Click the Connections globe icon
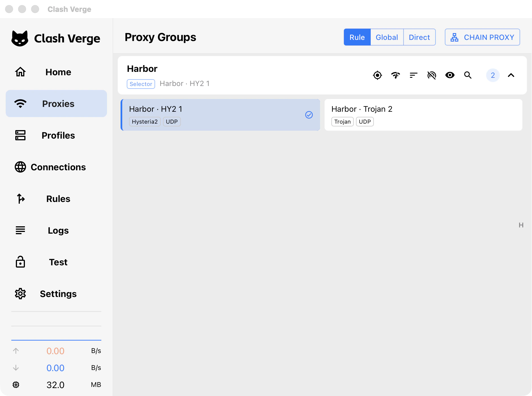The height and width of the screenshot is (396, 532). (x=20, y=167)
